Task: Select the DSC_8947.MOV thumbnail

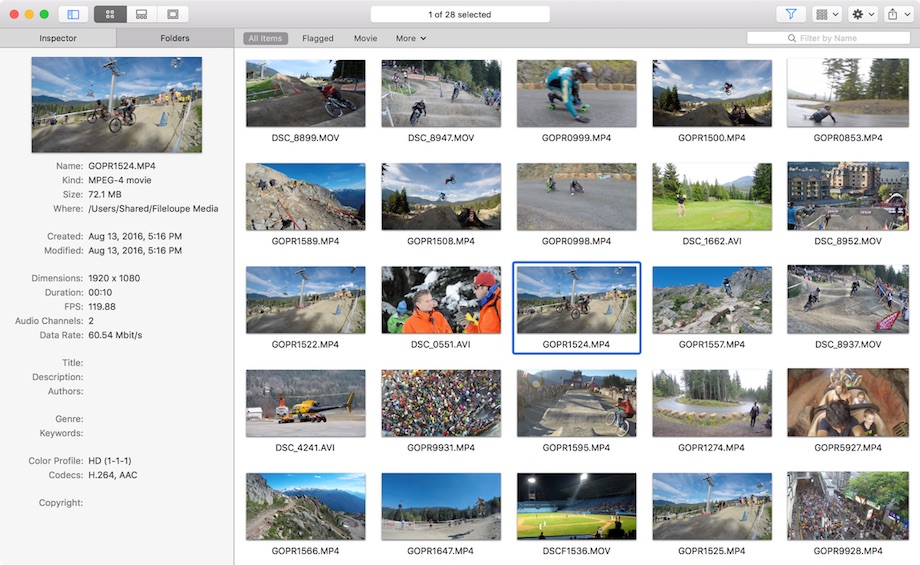Action: (x=441, y=93)
